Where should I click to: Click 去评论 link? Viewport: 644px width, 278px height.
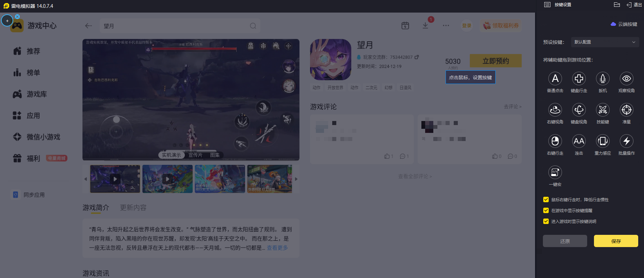click(x=513, y=107)
